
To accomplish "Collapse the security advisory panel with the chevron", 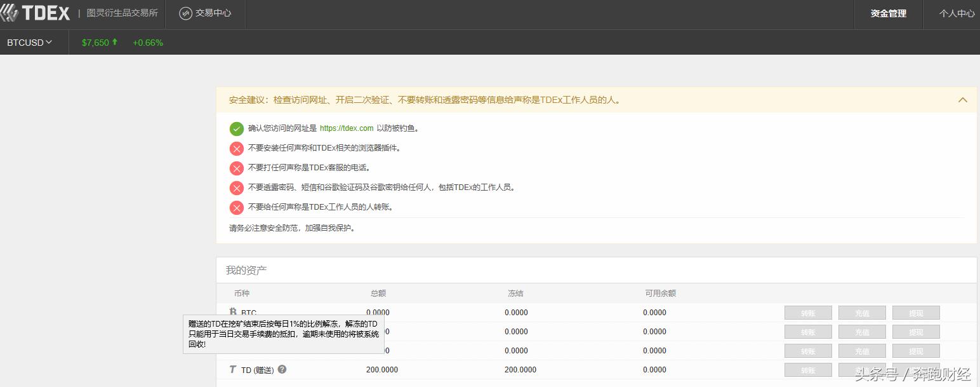I will (963, 100).
